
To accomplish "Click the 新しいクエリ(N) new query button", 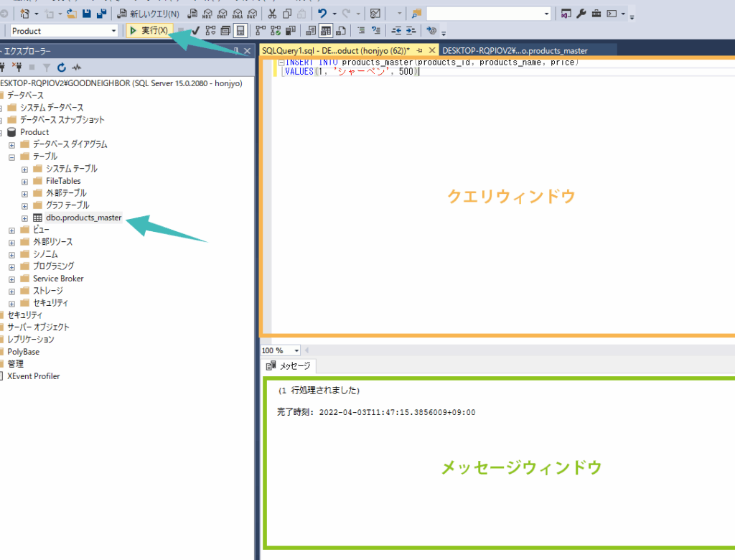I will click(148, 14).
